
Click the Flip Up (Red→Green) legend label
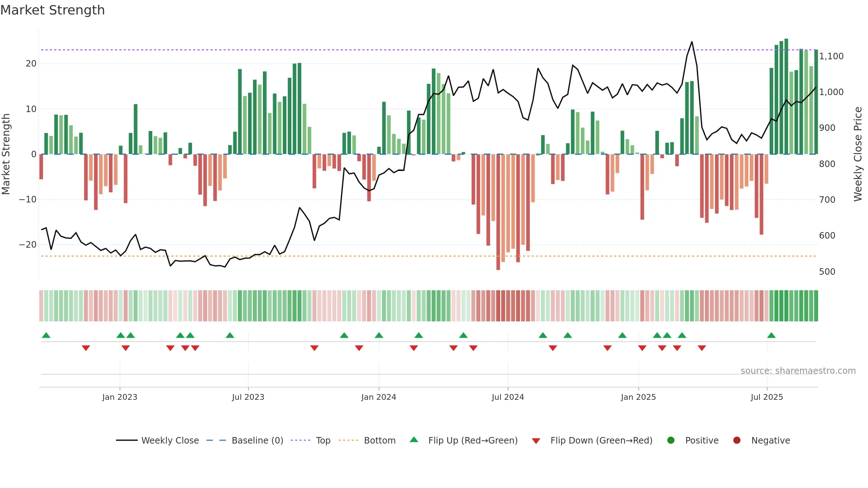tap(473, 440)
